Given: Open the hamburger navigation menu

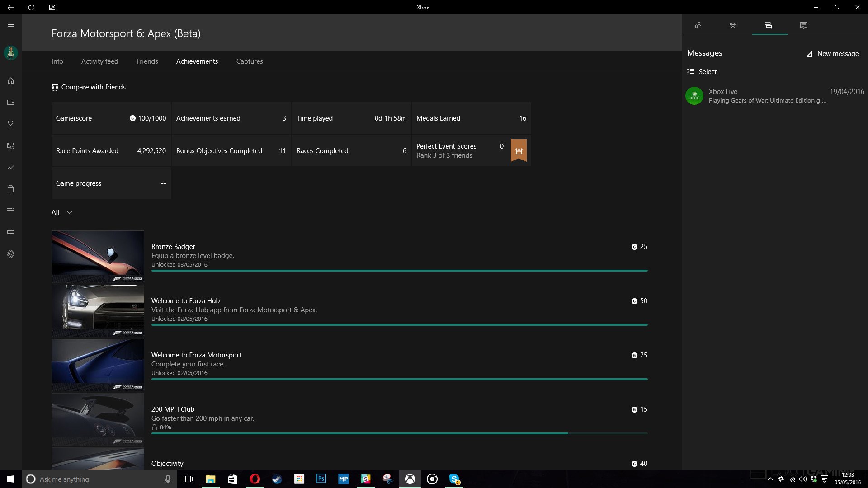Looking at the screenshot, I should [x=11, y=26].
